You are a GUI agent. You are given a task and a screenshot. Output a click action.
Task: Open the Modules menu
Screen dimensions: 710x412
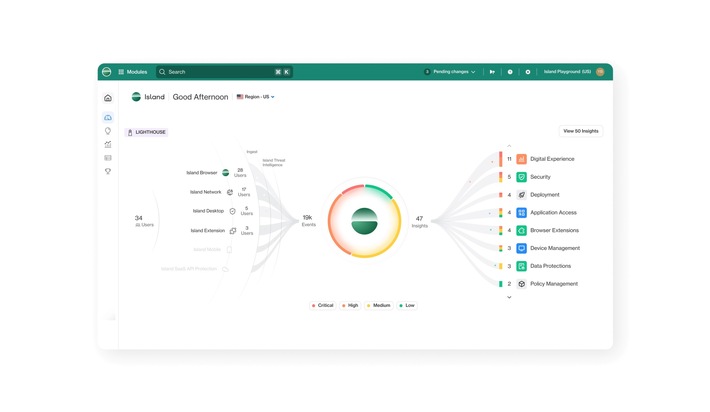click(x=133, y=72)
